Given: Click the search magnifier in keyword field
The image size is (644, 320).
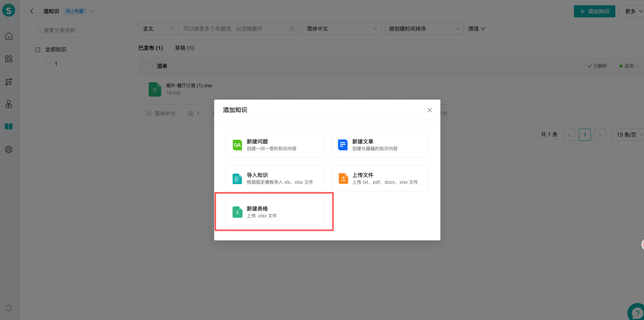Looking at the screenshot, I should [292, 29].
